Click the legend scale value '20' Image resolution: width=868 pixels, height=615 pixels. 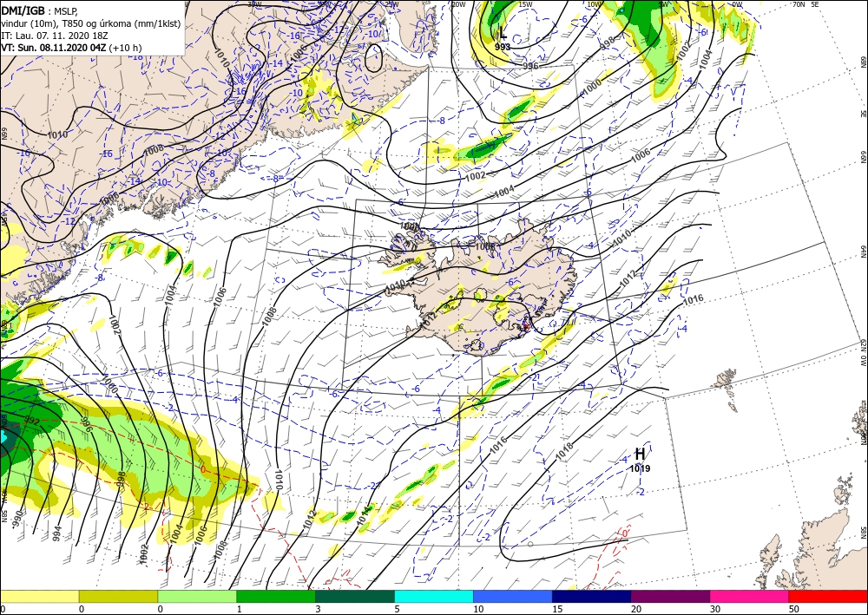click(636, 609)
